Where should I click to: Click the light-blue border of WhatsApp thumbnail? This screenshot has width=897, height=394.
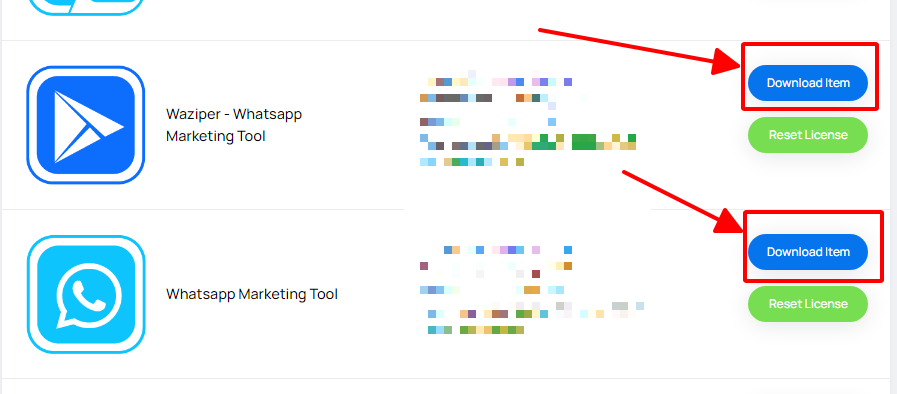coord(30,294)
